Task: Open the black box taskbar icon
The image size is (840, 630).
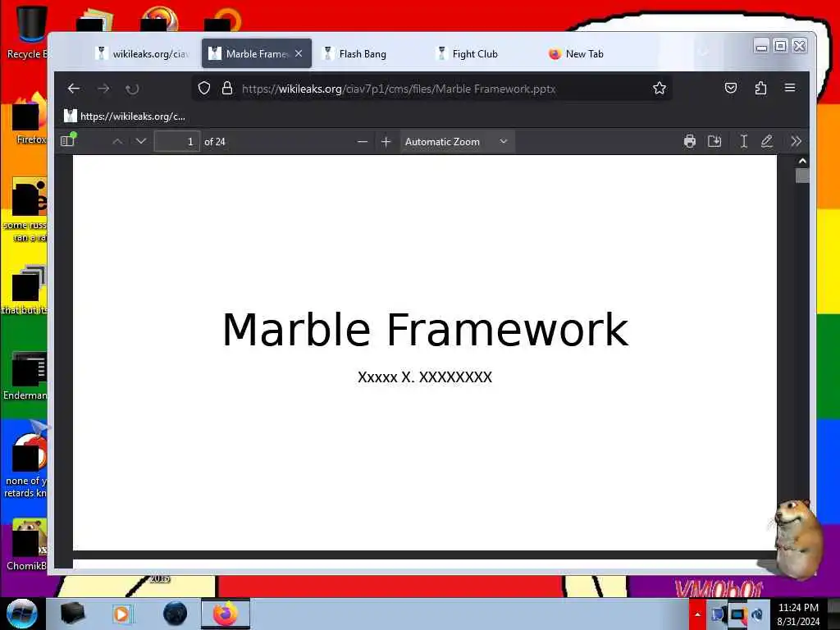Action: coord(72,614)
